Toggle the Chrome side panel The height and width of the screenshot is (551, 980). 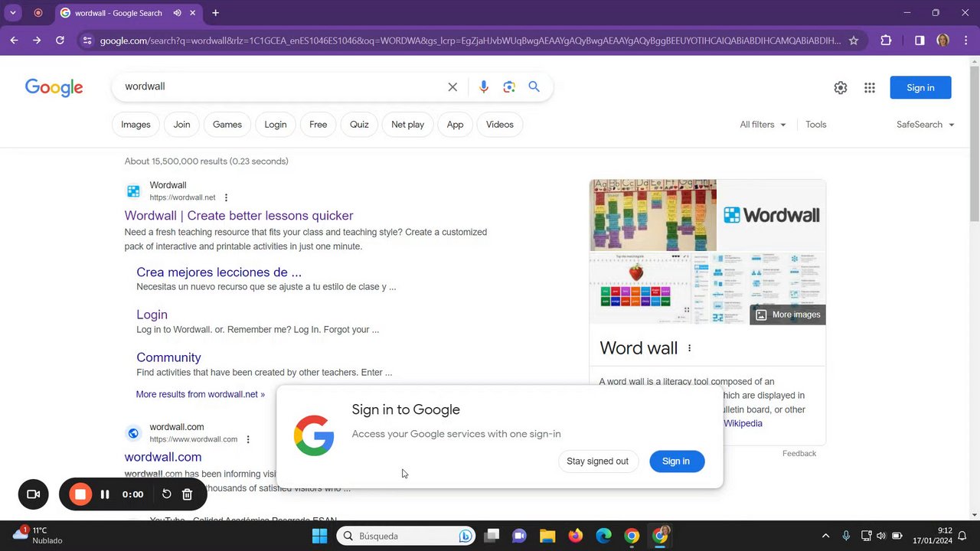[920, 41]
